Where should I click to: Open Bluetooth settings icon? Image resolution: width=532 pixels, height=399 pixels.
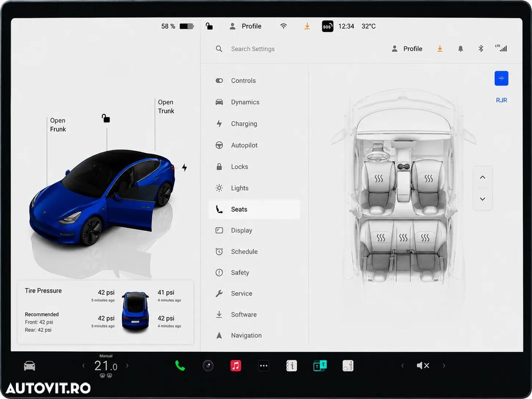(481, 49)
